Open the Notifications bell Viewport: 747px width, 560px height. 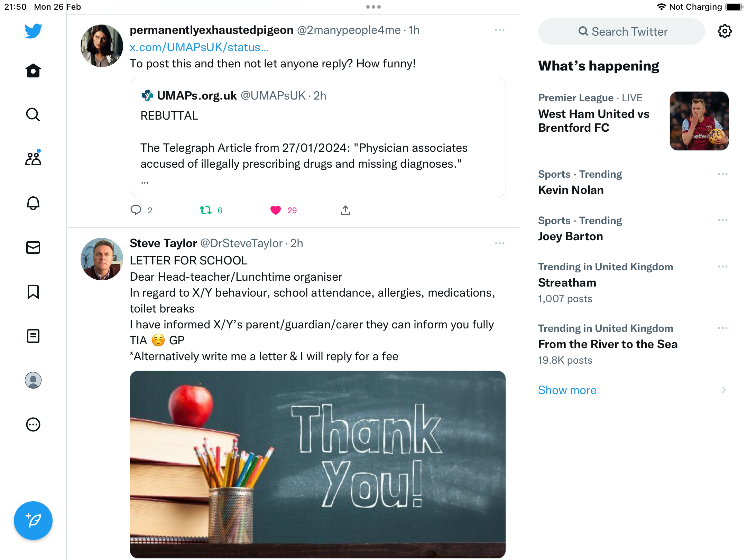click(x=33, y=203)
